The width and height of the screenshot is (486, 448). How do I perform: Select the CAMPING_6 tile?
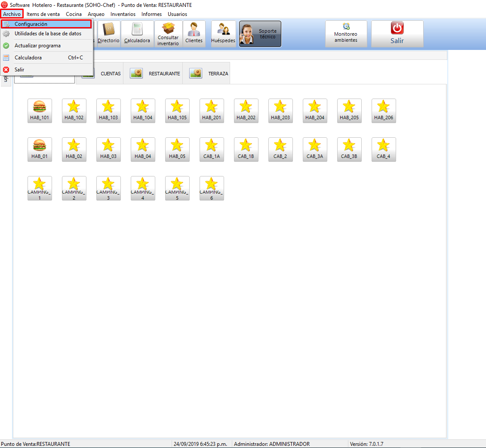212,188
